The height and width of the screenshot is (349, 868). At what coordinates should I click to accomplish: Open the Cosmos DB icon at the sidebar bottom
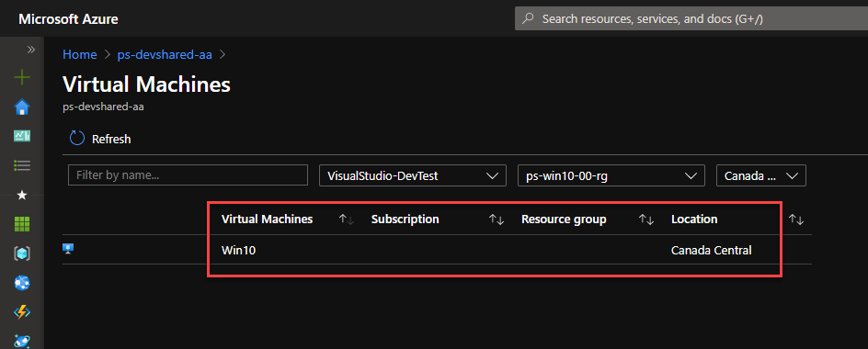[21, 341]
